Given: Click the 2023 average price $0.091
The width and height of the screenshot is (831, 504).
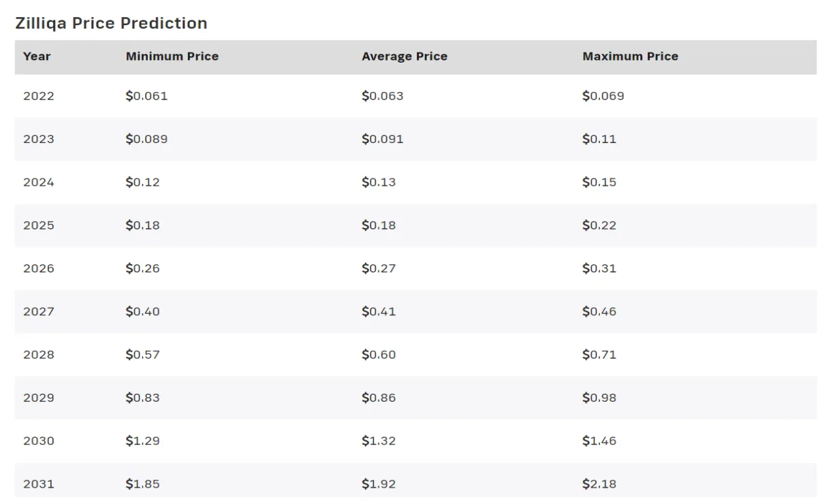Looking at the screenshot, I should click(x=382, y=139).
